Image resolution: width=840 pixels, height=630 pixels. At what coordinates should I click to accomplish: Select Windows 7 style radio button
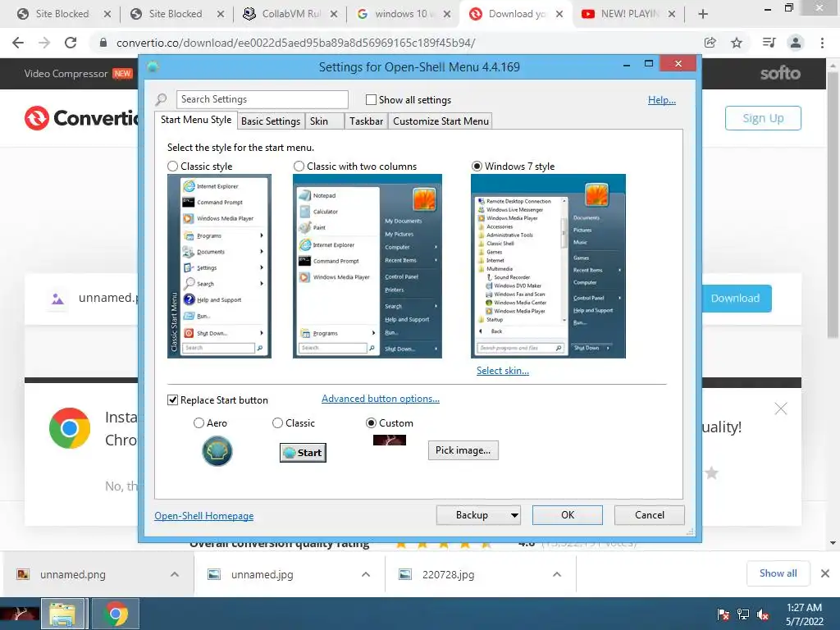[477, 167]
